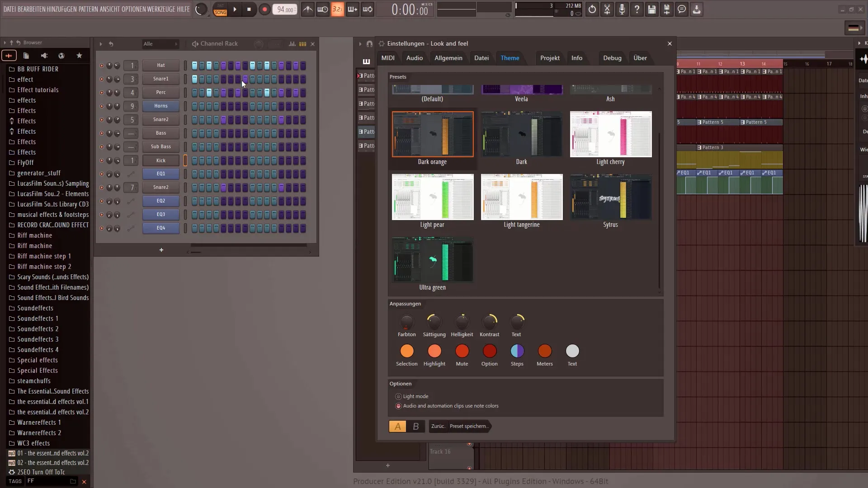Click the play button in transport bar
This screenshot has width=868, height=488.
[235, 9]
